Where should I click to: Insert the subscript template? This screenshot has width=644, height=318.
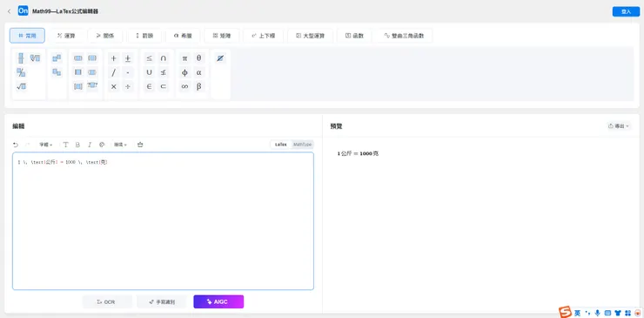pyautogui.click(x=57, y=72)
